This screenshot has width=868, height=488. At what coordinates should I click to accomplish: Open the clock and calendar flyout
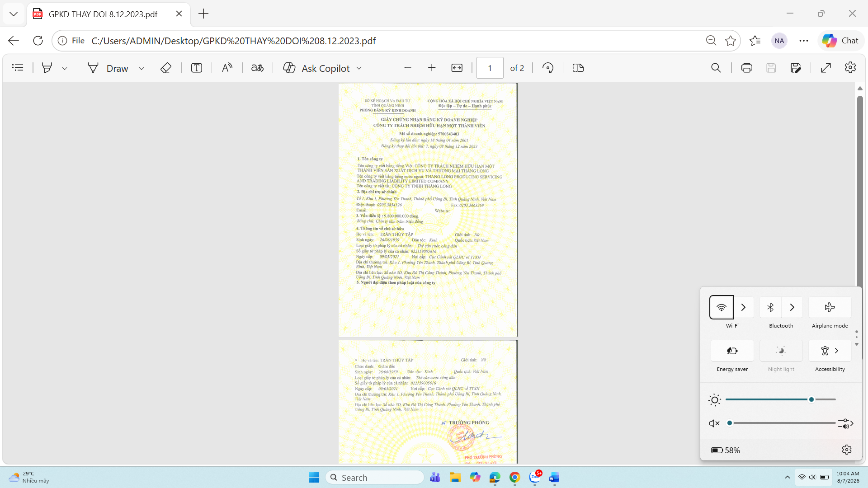pyautogui.click(x=848, y=477)
